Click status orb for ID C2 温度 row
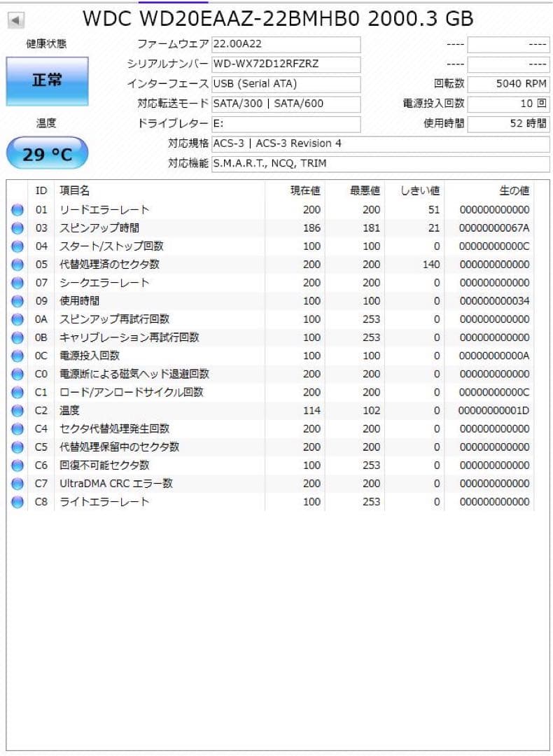Viewport: 553px width, 756px height. 17,411
